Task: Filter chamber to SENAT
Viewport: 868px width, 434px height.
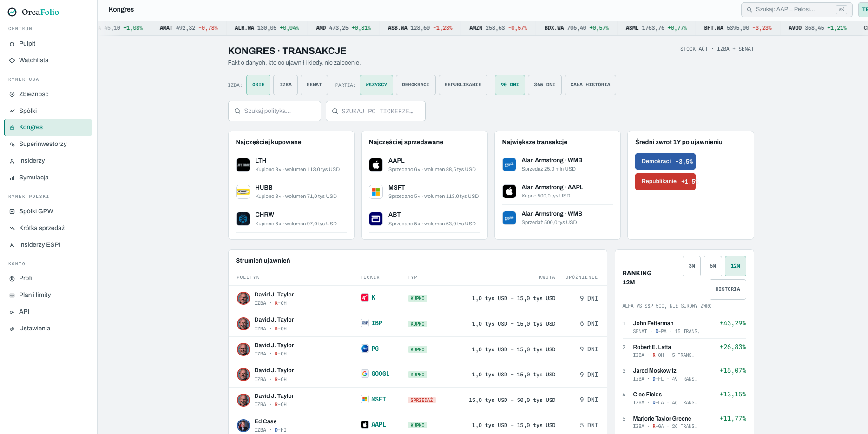Action: click(x=314, y=85)
